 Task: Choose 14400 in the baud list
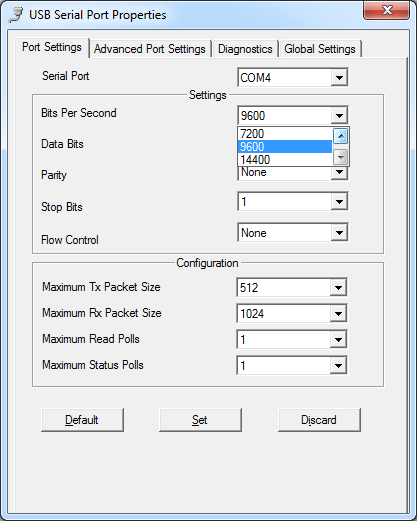point(285,160)
